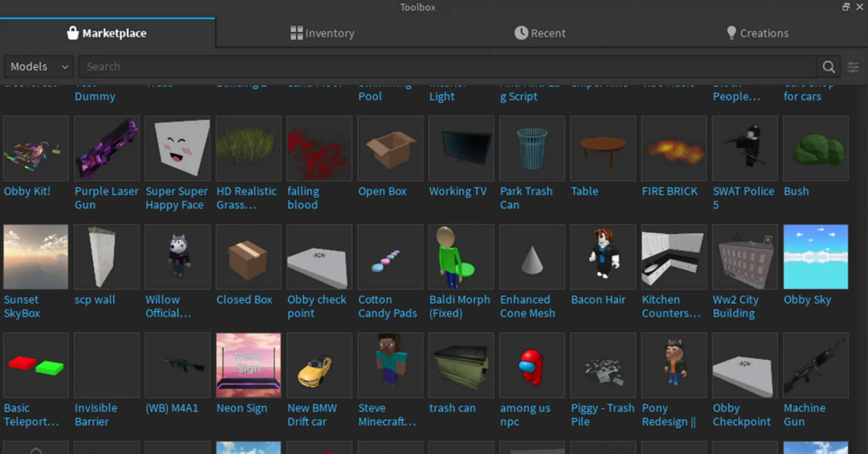
Task: Click the Recent clock icon
Action: pyautogui.click(x=521, y=33)
